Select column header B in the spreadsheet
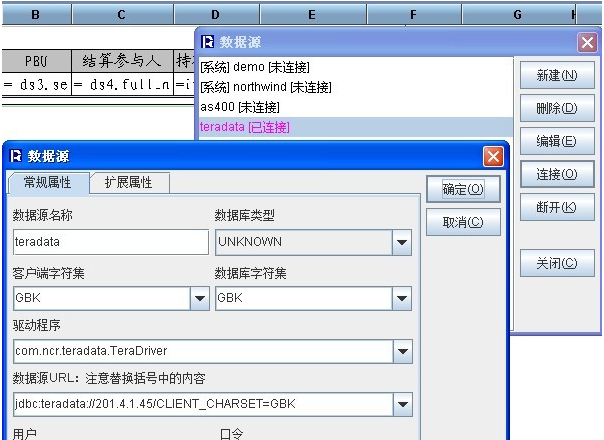Screen dimensions: 604x440 [x=37, y=15]
